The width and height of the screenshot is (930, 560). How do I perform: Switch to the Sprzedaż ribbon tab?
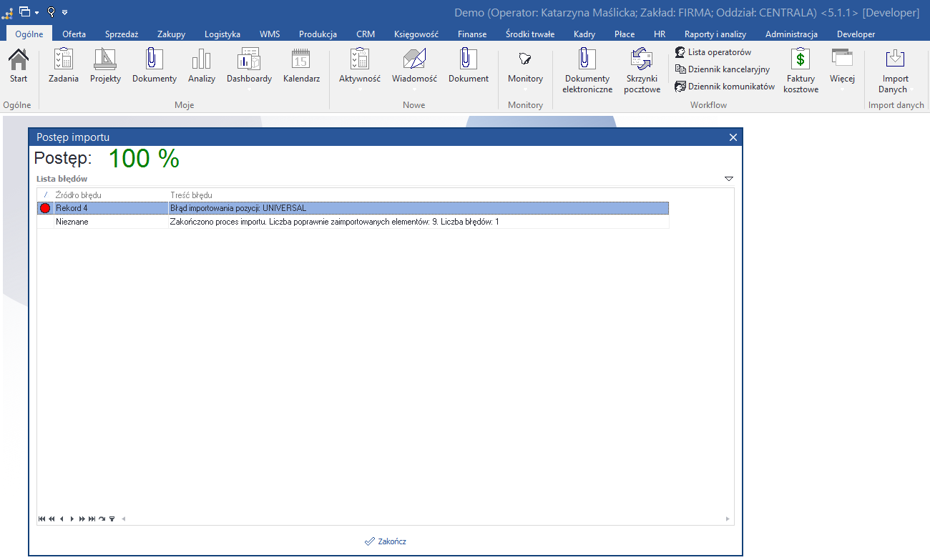122,34
